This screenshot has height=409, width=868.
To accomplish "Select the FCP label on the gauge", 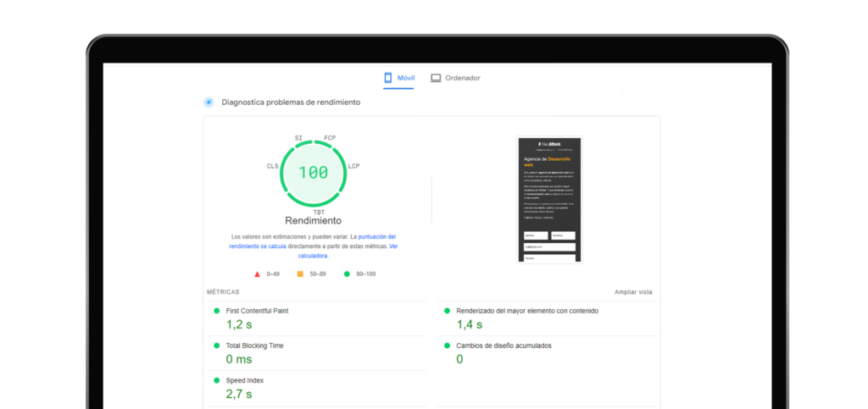I will click(x=330, y=138).
